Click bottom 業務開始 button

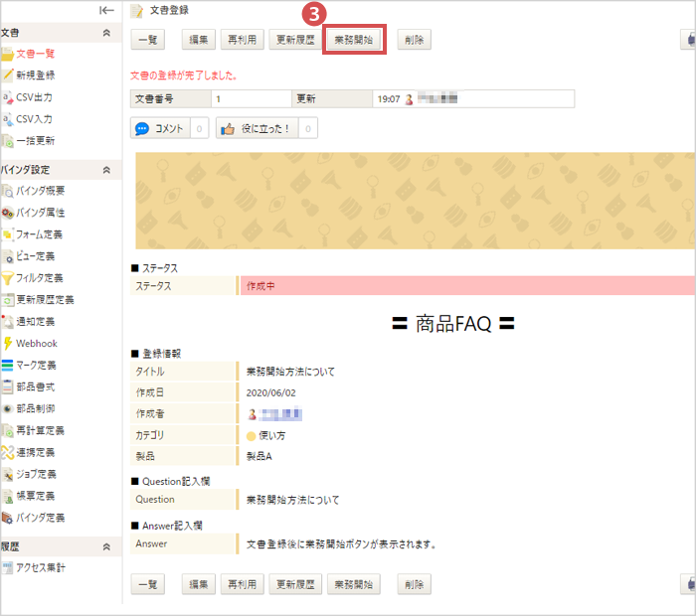point(354,584)
